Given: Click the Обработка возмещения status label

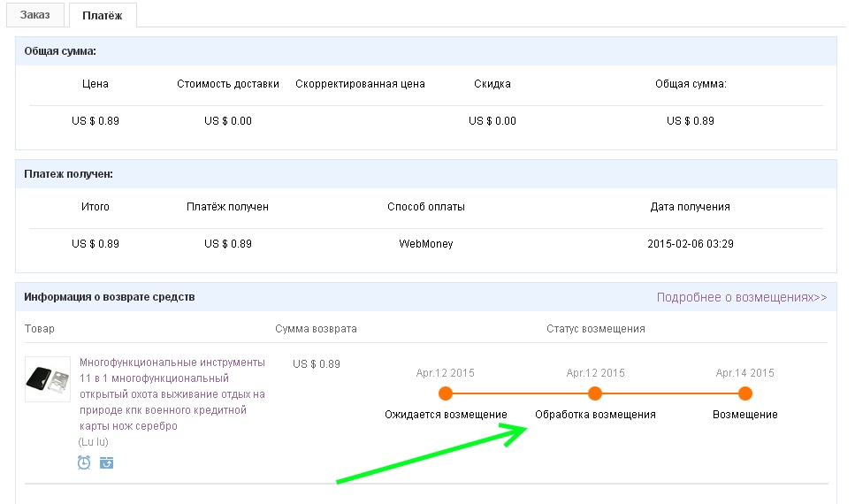Looking at the screenshot, I should [595, 415].
